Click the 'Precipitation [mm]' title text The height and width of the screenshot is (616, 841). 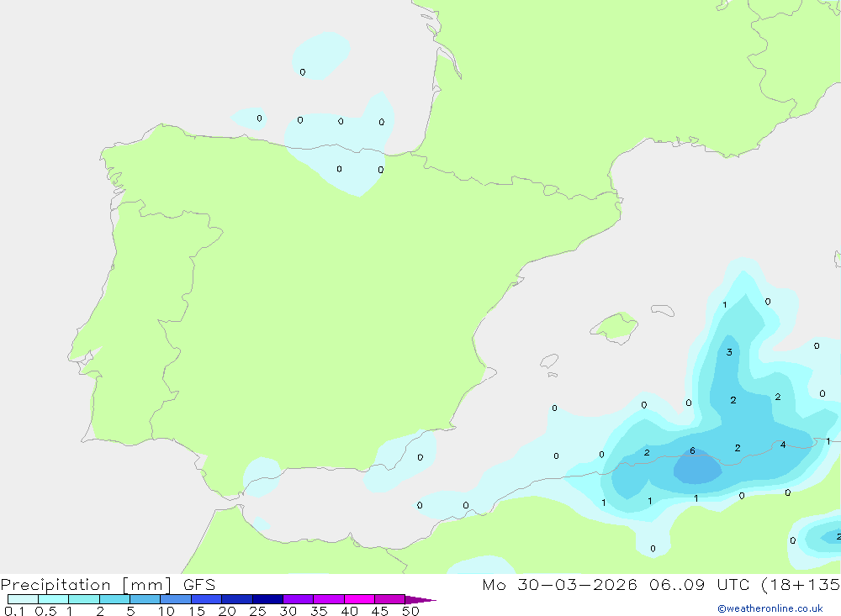(87, 585)
